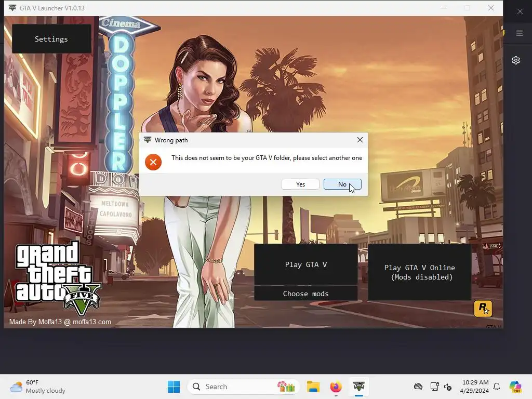Close the Wrong path dialog
The height and width of the screenshot is (399, 532).
point(360,140)
